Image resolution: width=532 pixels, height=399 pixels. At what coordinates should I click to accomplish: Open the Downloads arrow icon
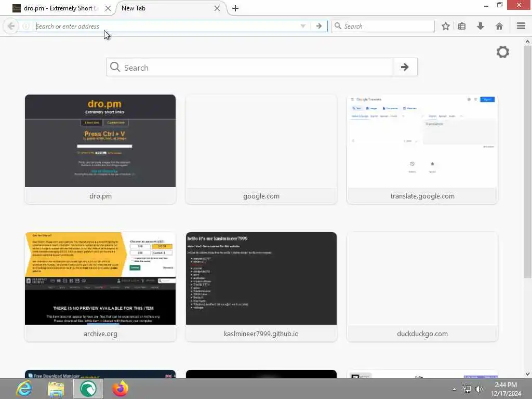coord(481,26)
